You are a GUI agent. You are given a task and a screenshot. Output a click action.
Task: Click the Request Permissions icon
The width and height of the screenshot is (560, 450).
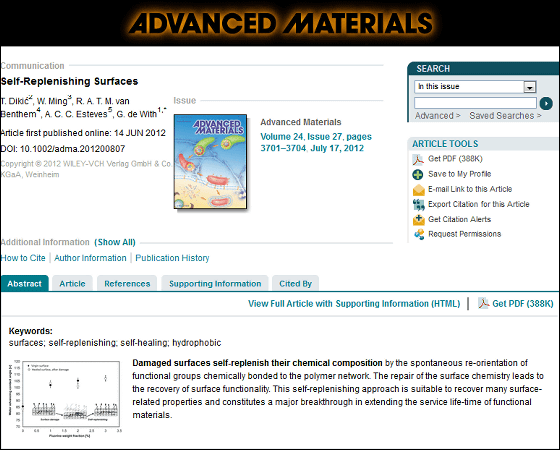click(419, 234)
